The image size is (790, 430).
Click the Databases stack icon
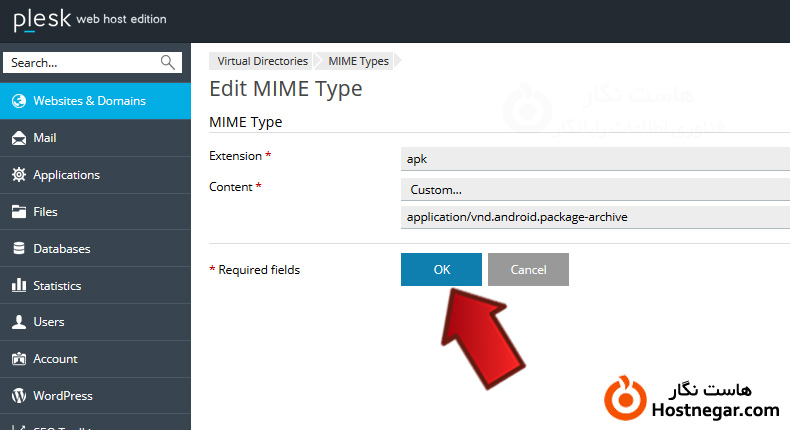coord(18,249)
